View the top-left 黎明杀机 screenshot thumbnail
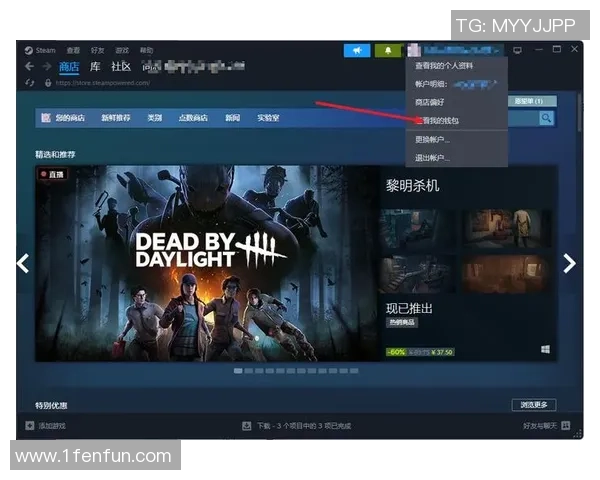This screenshot has height=480, width=600. point(417,229)
